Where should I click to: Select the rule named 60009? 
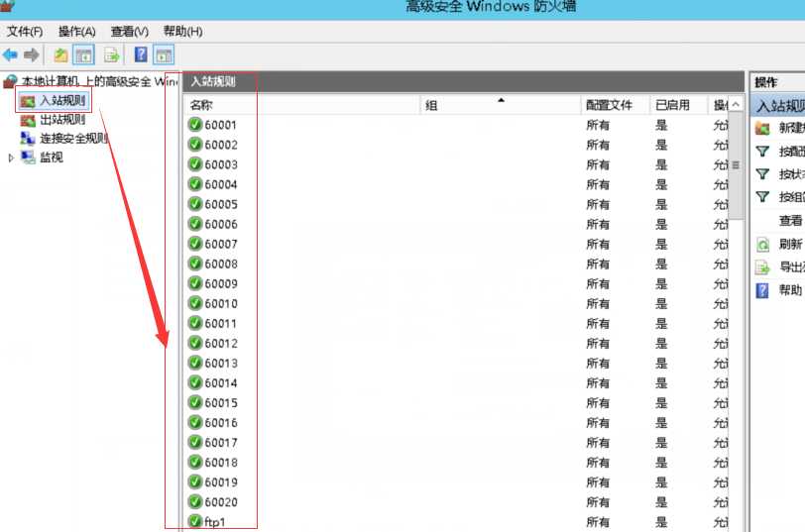[221, 283]
